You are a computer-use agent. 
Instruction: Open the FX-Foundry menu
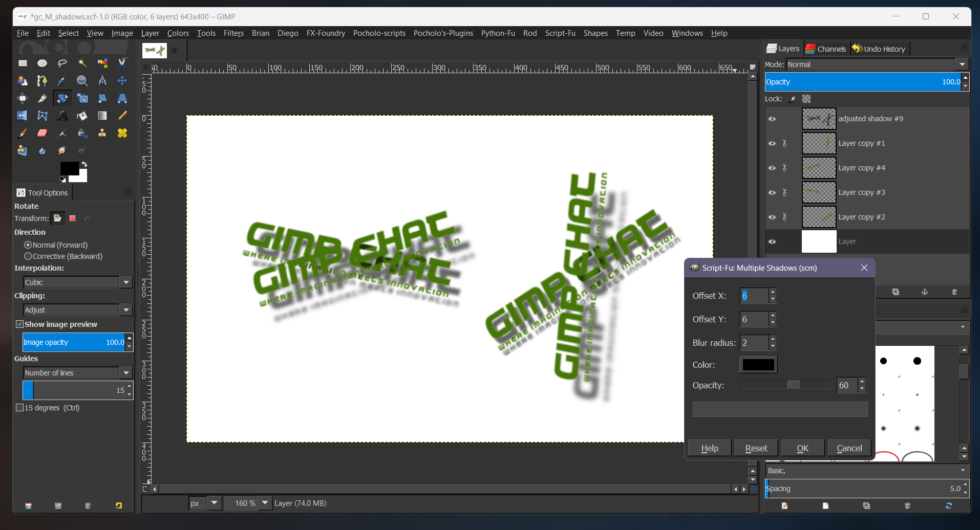tap(326, 33)
